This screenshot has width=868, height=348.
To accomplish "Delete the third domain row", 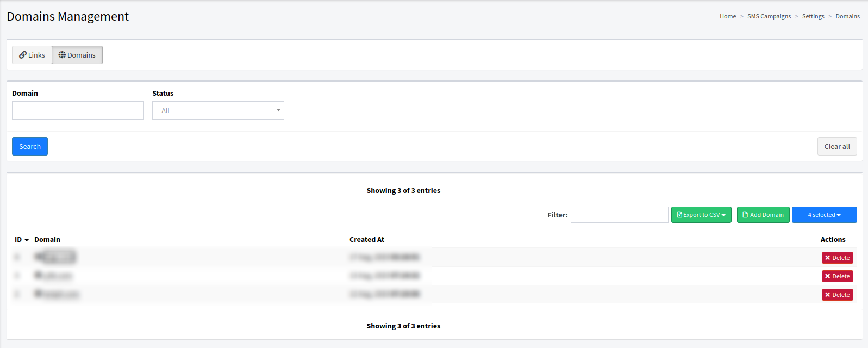I will (837, 295).
